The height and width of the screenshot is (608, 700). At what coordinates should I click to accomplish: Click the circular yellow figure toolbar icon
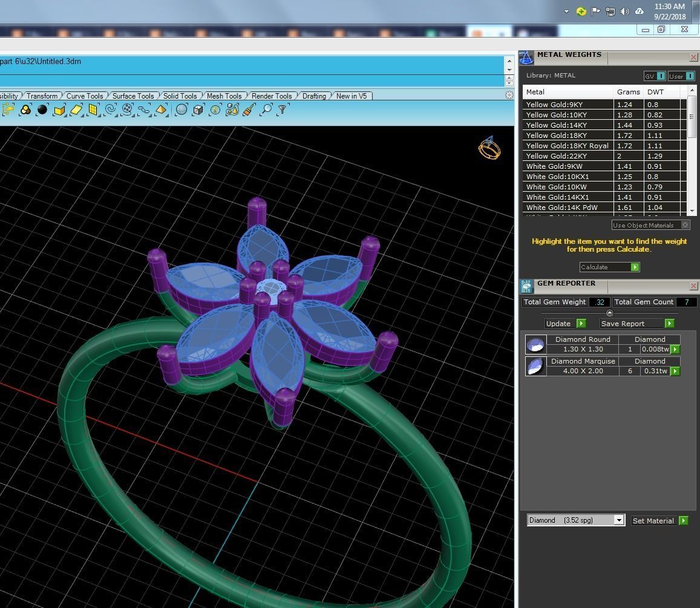[215, 110]
